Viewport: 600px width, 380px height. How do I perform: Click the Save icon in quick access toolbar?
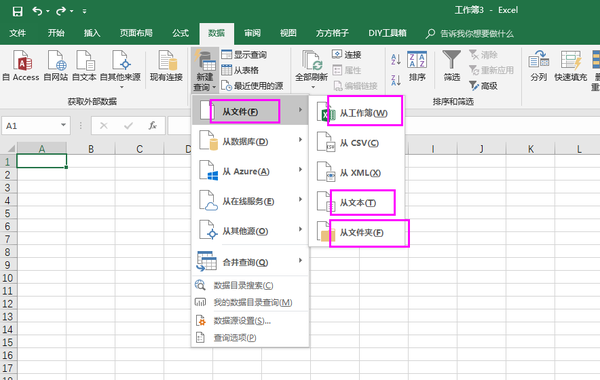(x=17, y=11)
